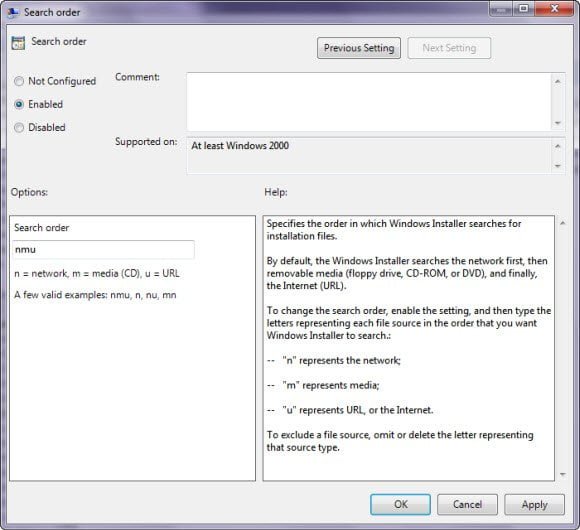Go to Previous Setting

pyautogui.click(x=359, y=48)
